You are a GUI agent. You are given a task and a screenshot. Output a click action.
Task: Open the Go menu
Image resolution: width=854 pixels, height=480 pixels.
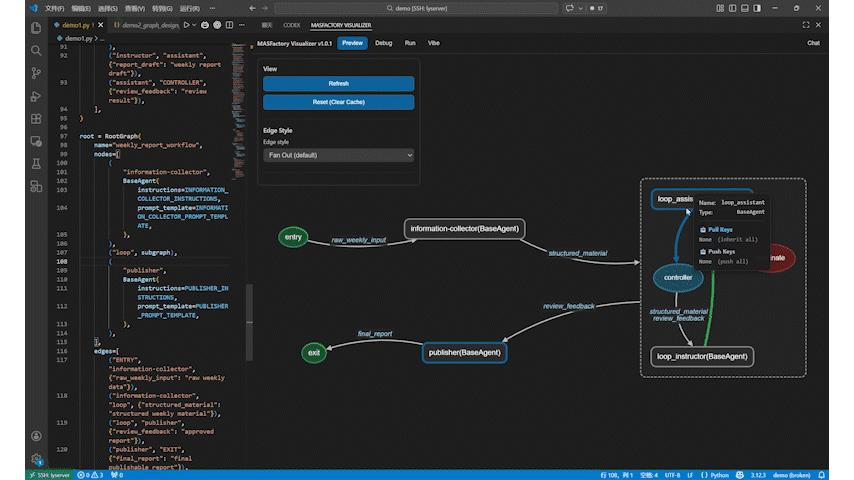point(162,8)
